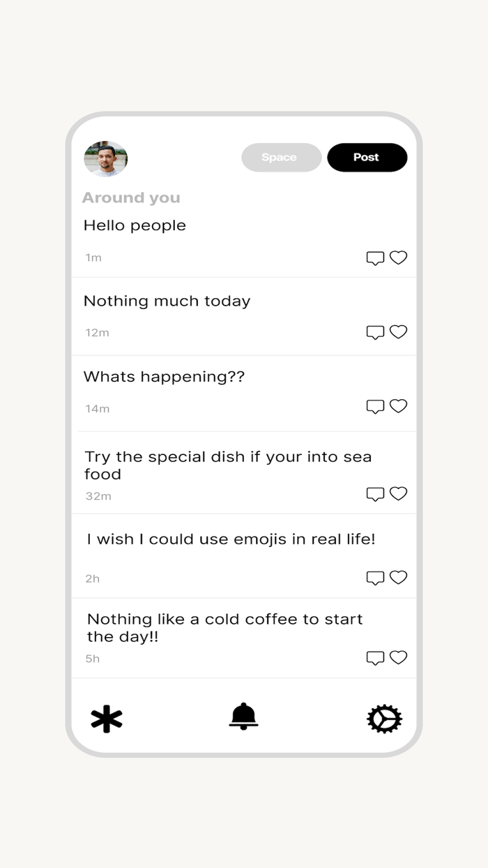Heart the emojis in real life post
Viewport: 488px width, 868px height.
coord(398,578)
